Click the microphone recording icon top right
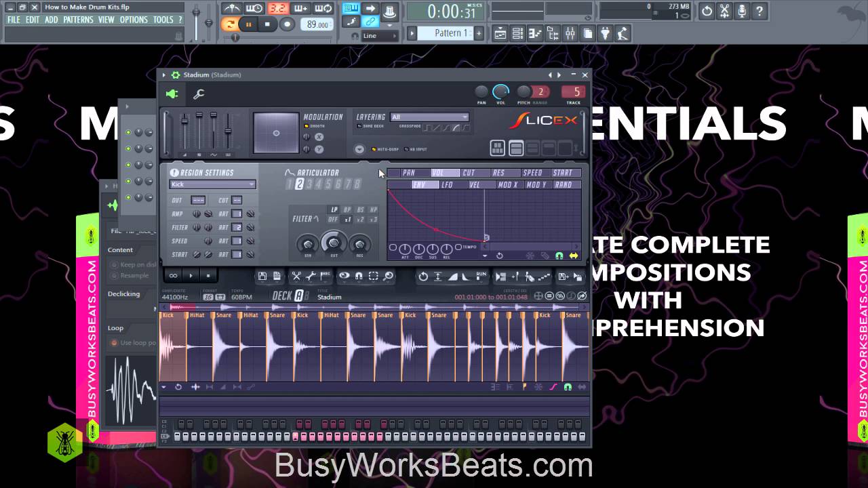 click(742, 11)
